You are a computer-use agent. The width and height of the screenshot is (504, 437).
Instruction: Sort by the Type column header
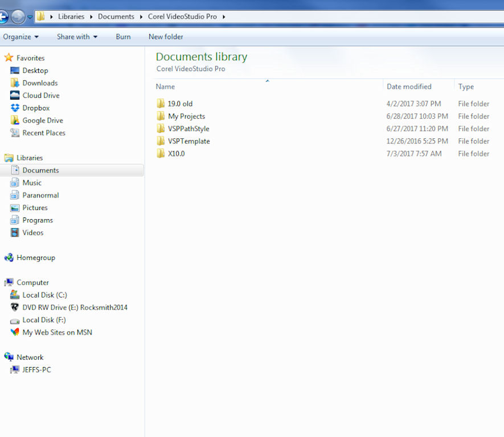tap(466, 86)
